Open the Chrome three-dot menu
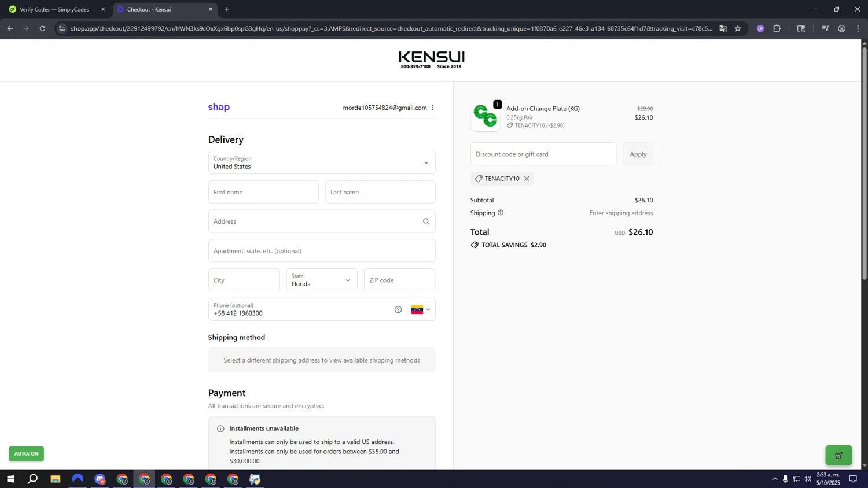Viewport: 868px width, 488px height. click(x=858, y=28)
